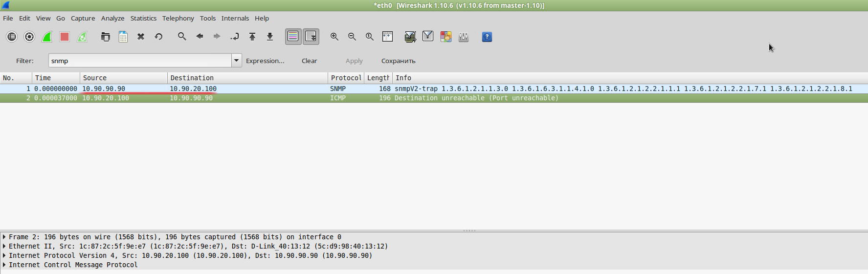
Task: Edit capture filters icon
Action: tap(410, 37)
